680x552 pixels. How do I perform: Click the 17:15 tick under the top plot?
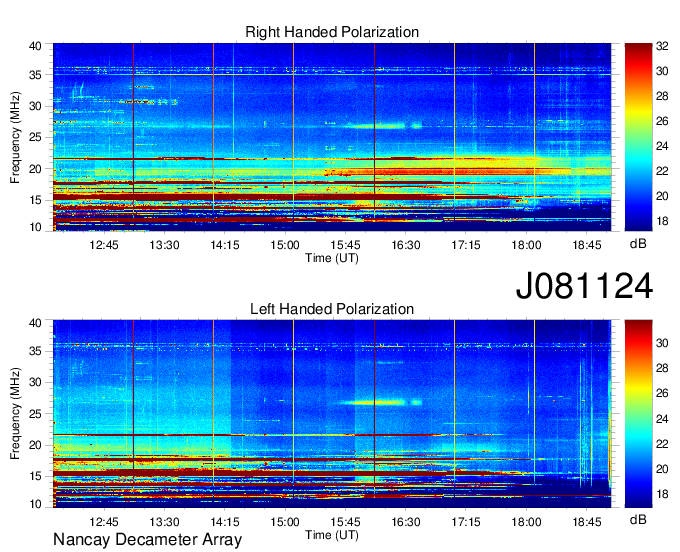(x=466, y=245)
